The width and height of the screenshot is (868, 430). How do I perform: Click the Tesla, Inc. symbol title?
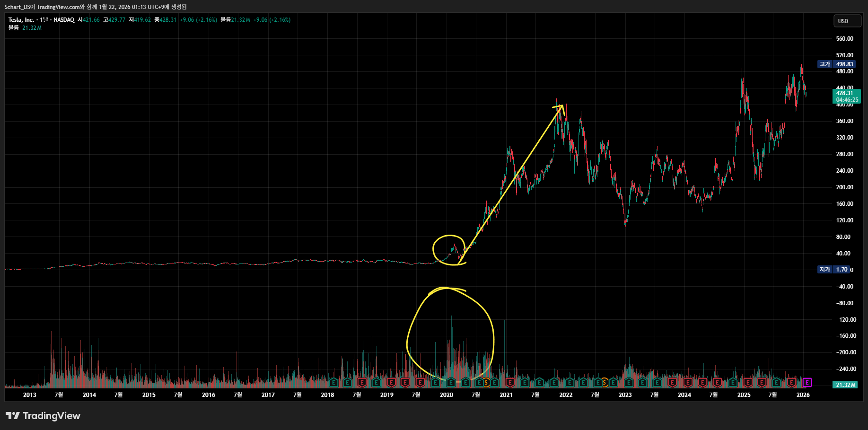[x=21, y=20]
